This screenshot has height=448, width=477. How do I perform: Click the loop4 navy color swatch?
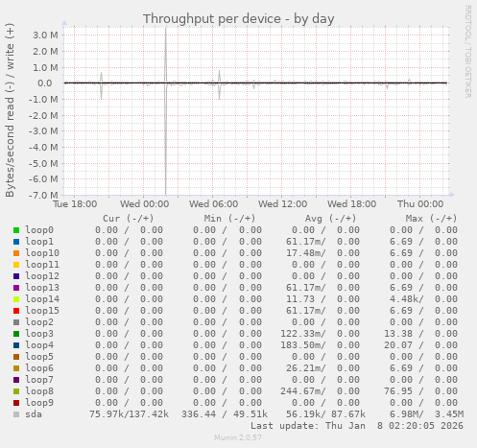(16, 345)
